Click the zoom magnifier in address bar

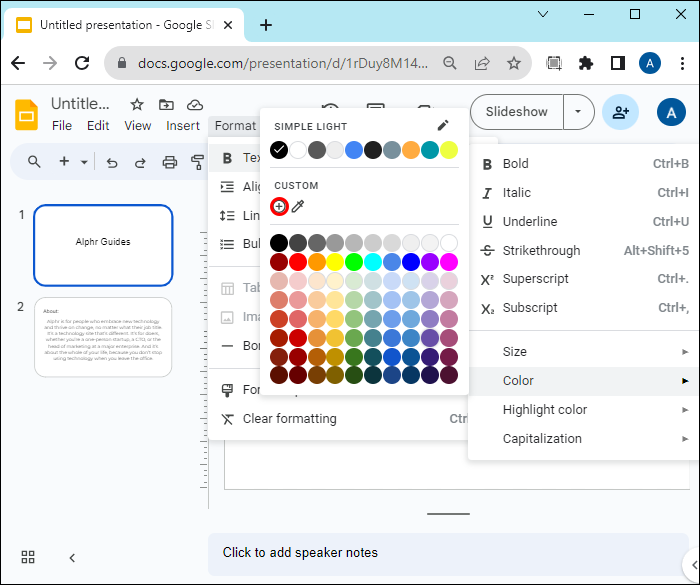[x=450, y=63]
